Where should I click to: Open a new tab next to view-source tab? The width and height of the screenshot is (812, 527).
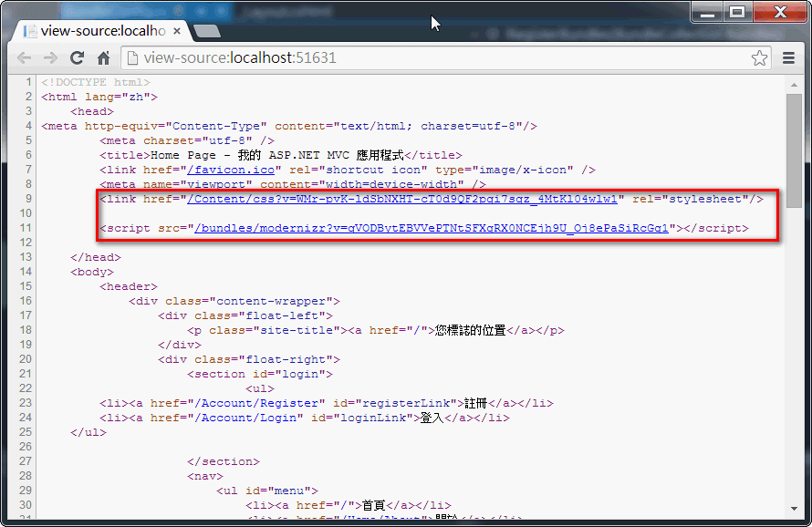click(207, 31)
